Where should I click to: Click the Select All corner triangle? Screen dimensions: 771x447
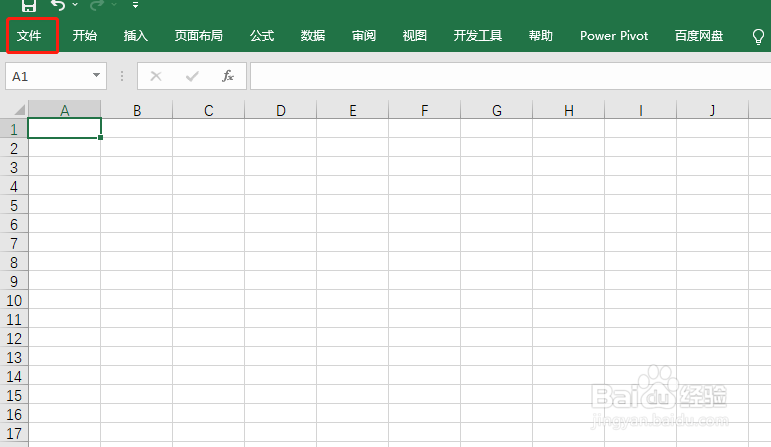(x=19, y=109)
